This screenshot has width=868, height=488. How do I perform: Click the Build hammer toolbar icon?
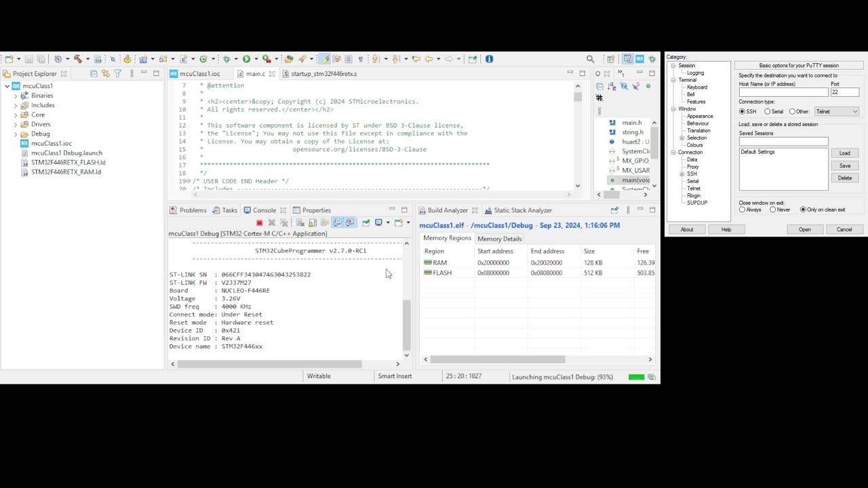coord(78,59)
